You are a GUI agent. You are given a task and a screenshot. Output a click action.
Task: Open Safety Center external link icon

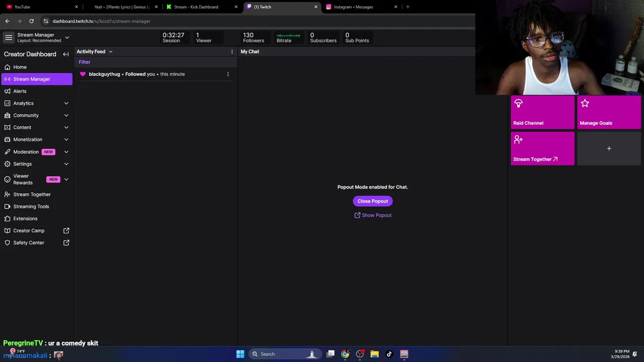66,243
